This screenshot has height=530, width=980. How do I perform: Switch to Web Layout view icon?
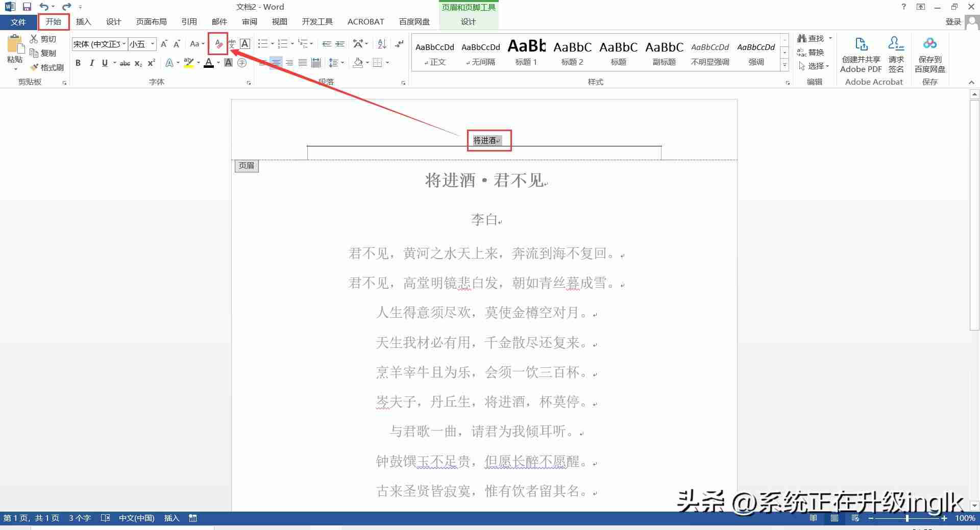tap(855, 518)
